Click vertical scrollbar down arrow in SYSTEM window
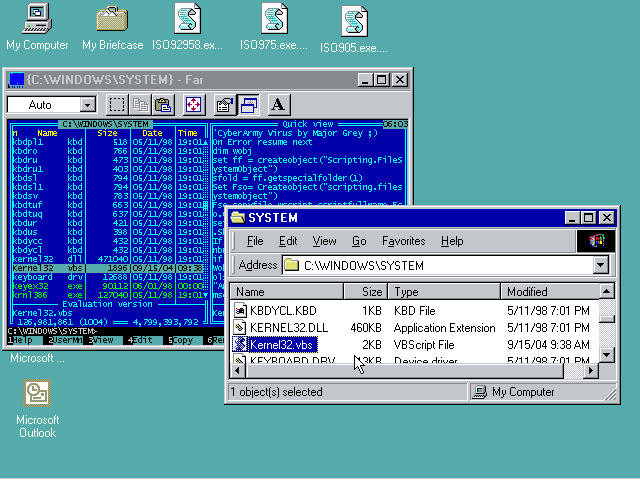Viewport: 640px width, 480px height. point(607,355)
